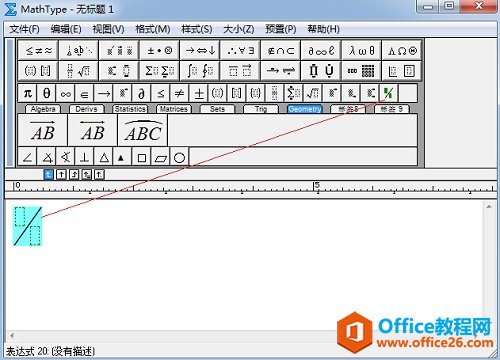Insert the right arrow symbol
Viewport: 500px width, 360px height.
[104, 93]
